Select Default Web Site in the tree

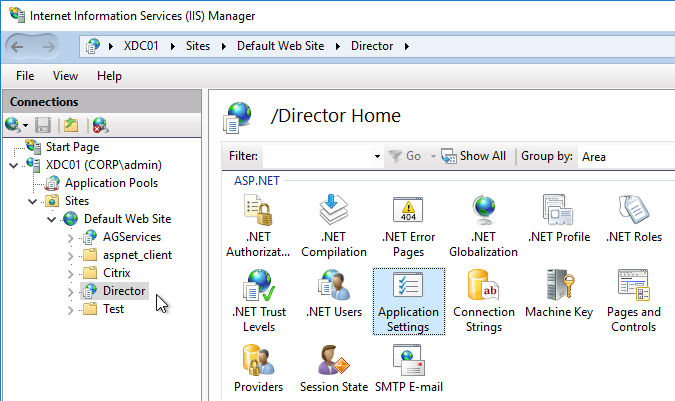tap(127, 219)
